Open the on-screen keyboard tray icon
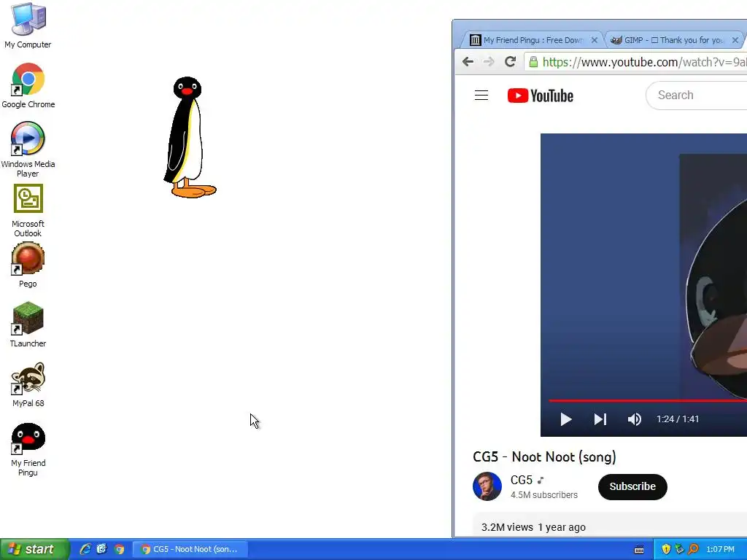The image size is (747, 560). click(639, 550)
